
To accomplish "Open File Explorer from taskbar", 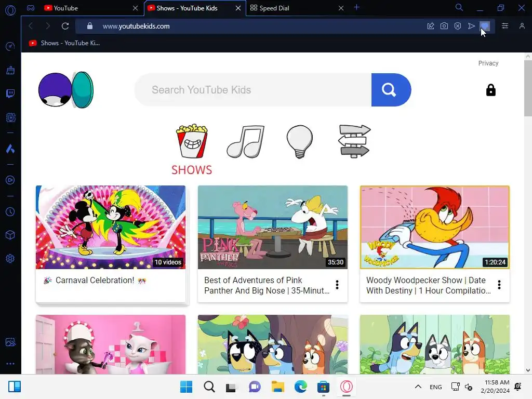I will tap(277, 387).
